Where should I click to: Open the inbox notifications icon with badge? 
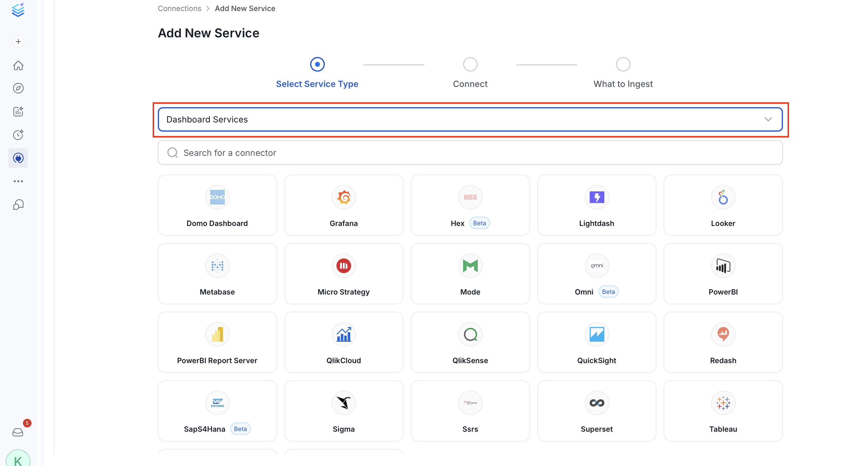point(18,432)
